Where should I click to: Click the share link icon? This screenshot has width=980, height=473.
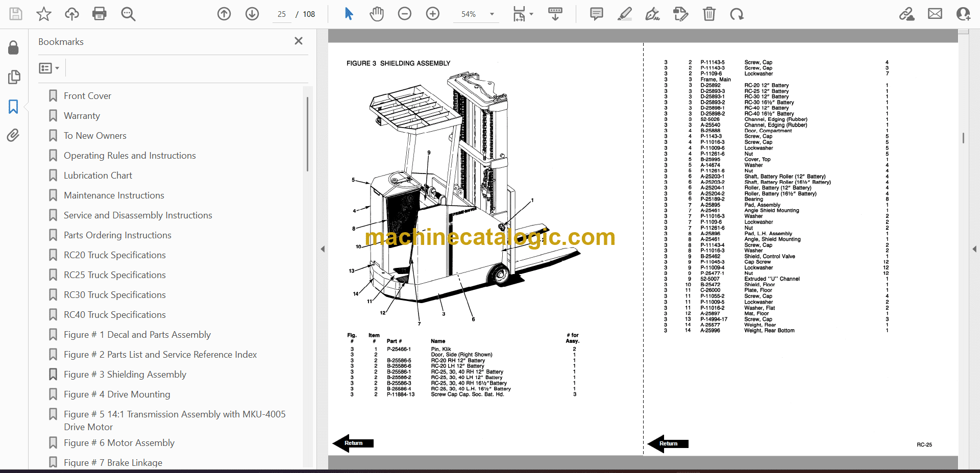coord(907,14)
